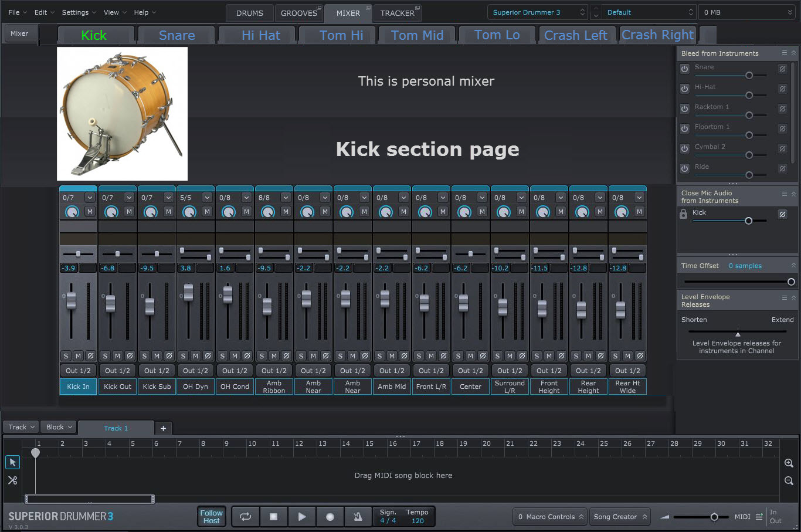Select the Track 1 tab
Viewport: 801px width, 532px height.
click(x=116, y=428)
